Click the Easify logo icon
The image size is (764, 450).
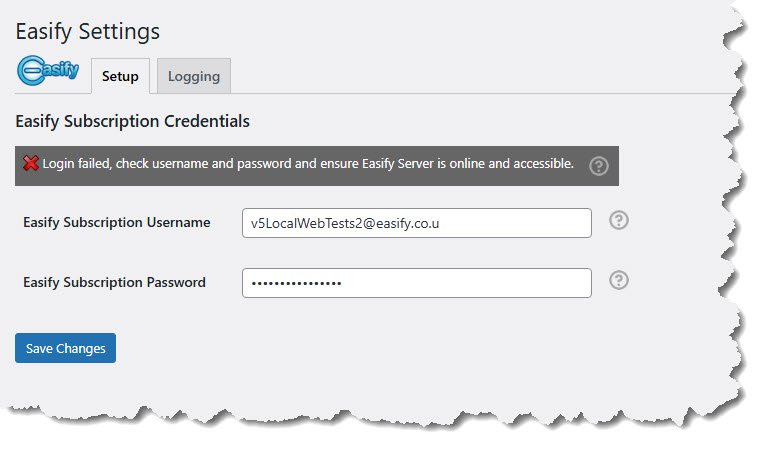[48, 73]
